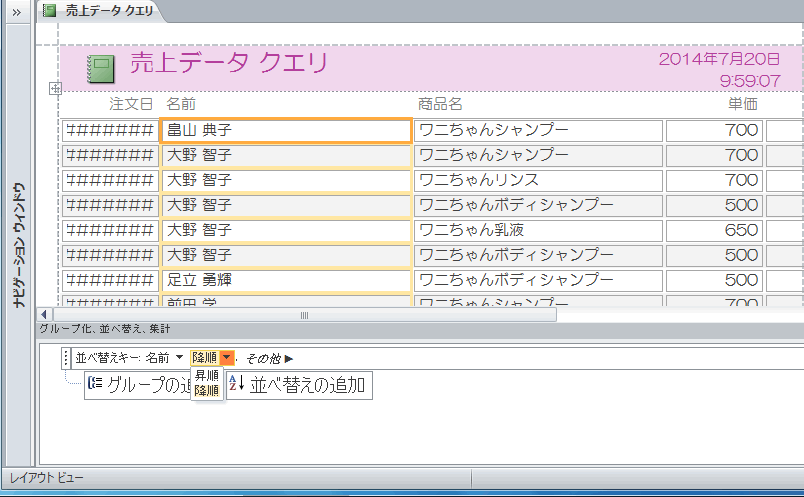Select the product cell in the 足立 勇輝 row
Screen dimensions: 804x497
[538, 280]
